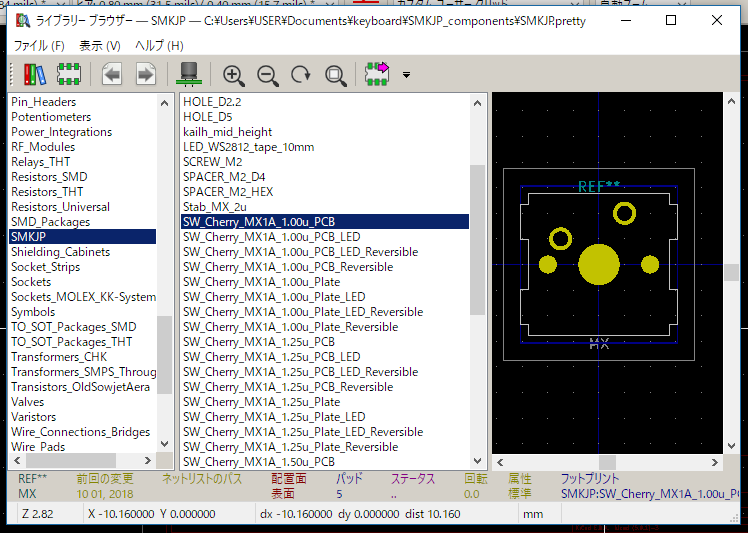
Task: Click preview canvas scroll right arrow
Action: click(715, 462)
